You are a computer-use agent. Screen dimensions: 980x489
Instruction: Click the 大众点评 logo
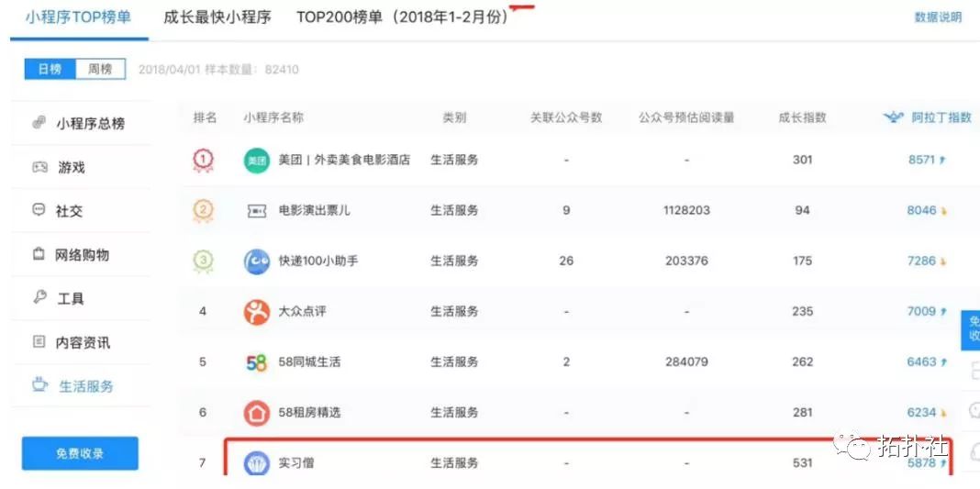tap(256, 312)
